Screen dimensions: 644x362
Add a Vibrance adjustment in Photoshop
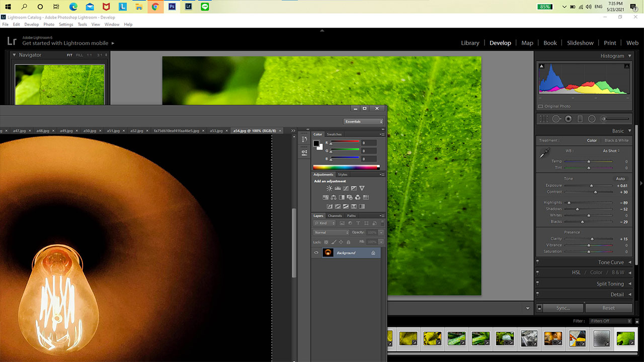[362, 188]
